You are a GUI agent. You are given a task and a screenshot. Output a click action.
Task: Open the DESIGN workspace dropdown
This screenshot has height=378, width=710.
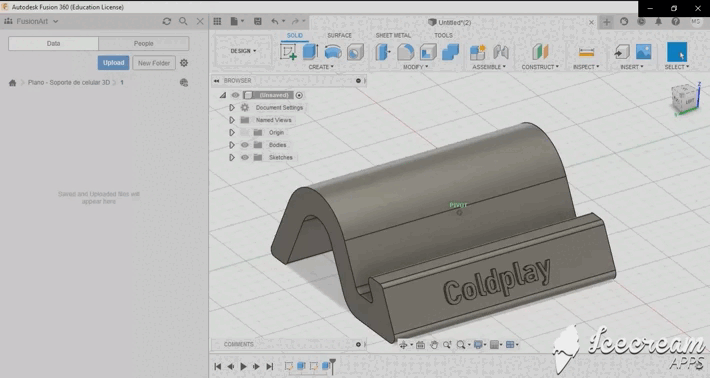[243, 51]
